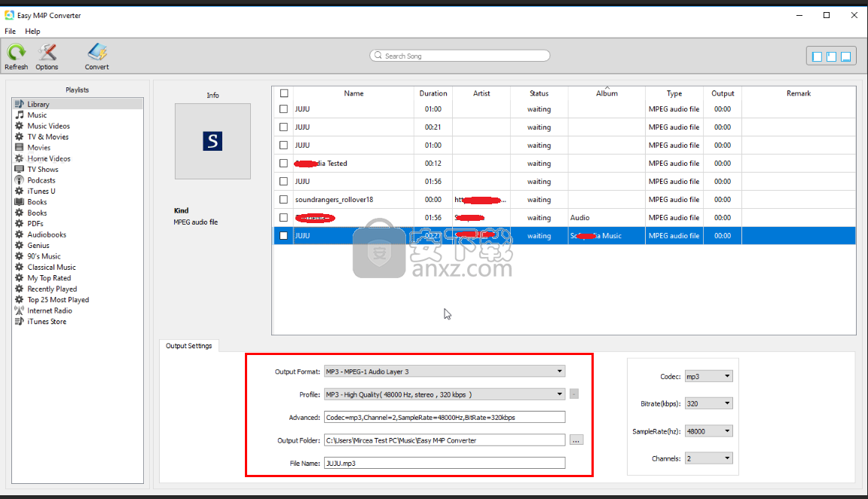Select the Movies film icon
The width and height of the screenshot is (868, 499).
click(20, 147)
